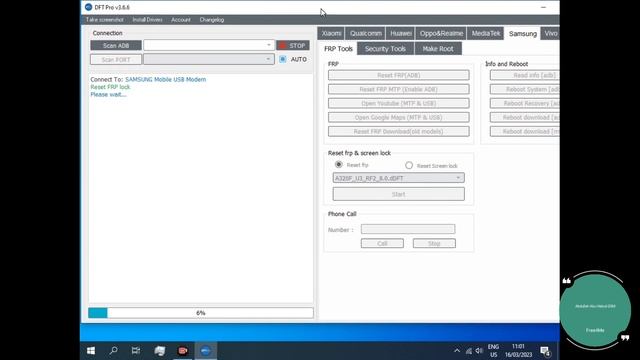
Task: Click Open Youtube (MTP & USB)
Action: coord(399,103)
